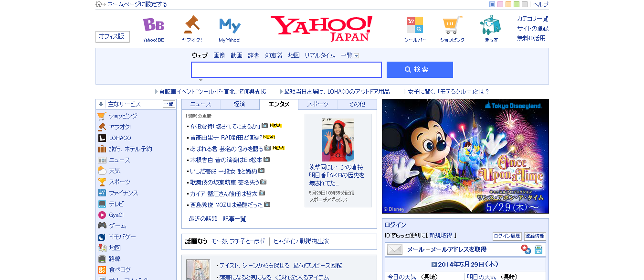The image size is (644, 280).
Task: Click the 登録情報 button
Action: coord(535,236)
